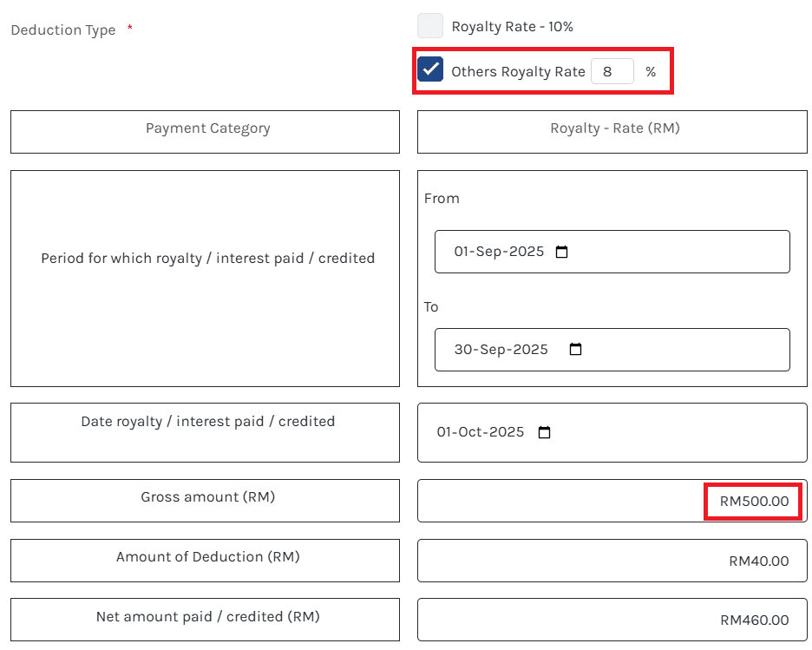Click the percentage input showing 8

pos(612,71)
